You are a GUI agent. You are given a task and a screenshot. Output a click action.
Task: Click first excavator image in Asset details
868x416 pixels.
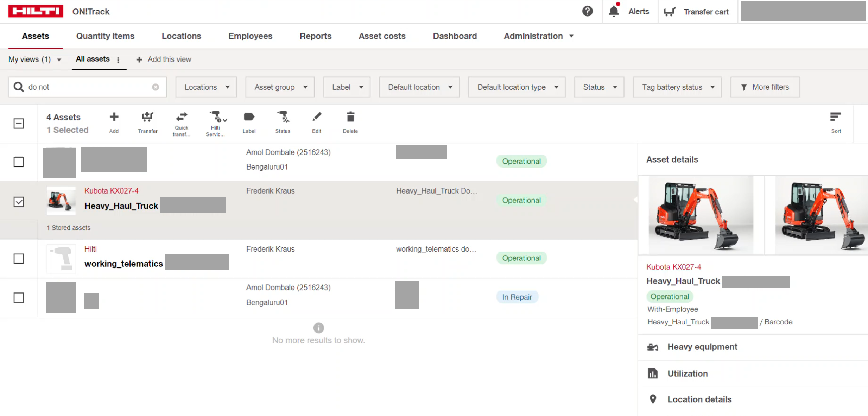(x=701, y=215)
